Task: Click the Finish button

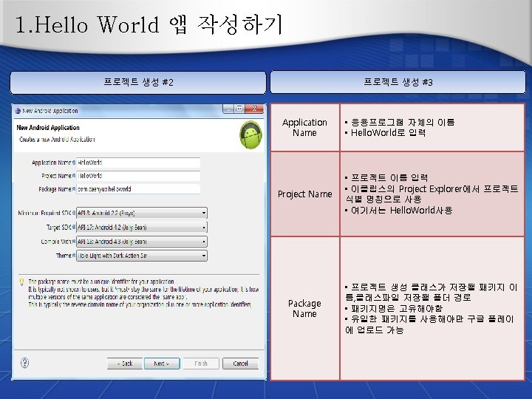Action: coord(201,364)
